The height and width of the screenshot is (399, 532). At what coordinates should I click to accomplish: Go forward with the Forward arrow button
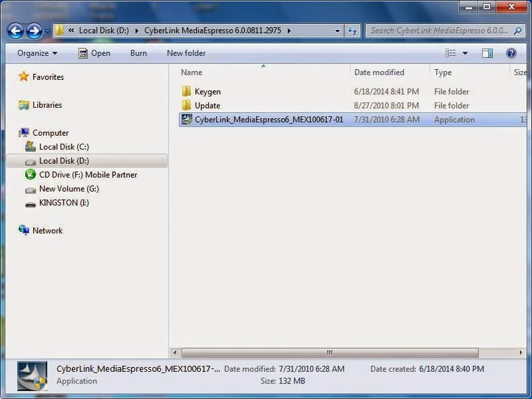coord(34,31)
